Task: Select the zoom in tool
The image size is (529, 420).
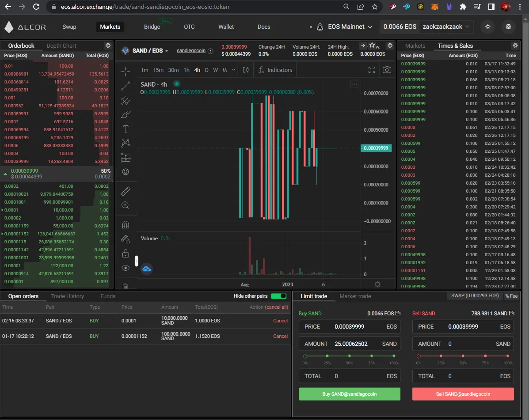Action: click(126, 205)
